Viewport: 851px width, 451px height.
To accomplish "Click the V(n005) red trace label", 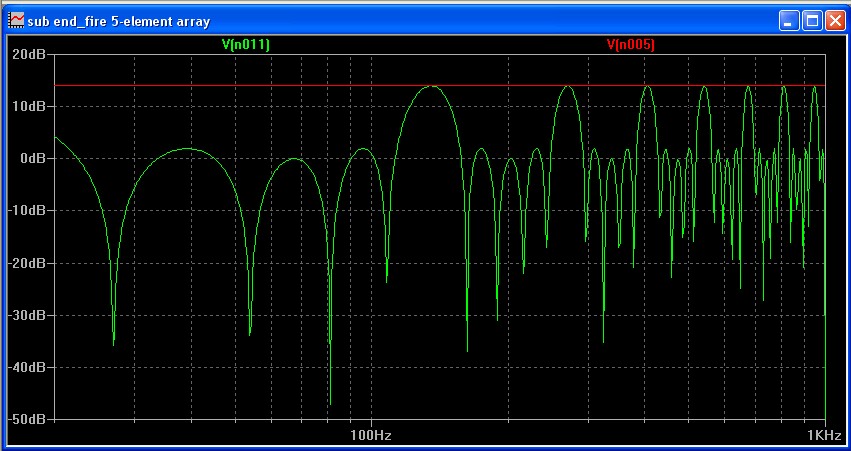I will coord(631,45).
